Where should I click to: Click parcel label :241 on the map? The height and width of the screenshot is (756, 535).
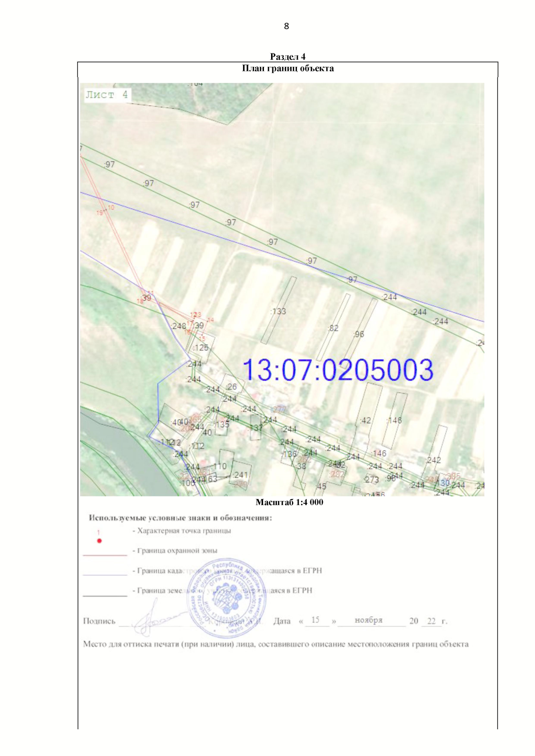240,475
